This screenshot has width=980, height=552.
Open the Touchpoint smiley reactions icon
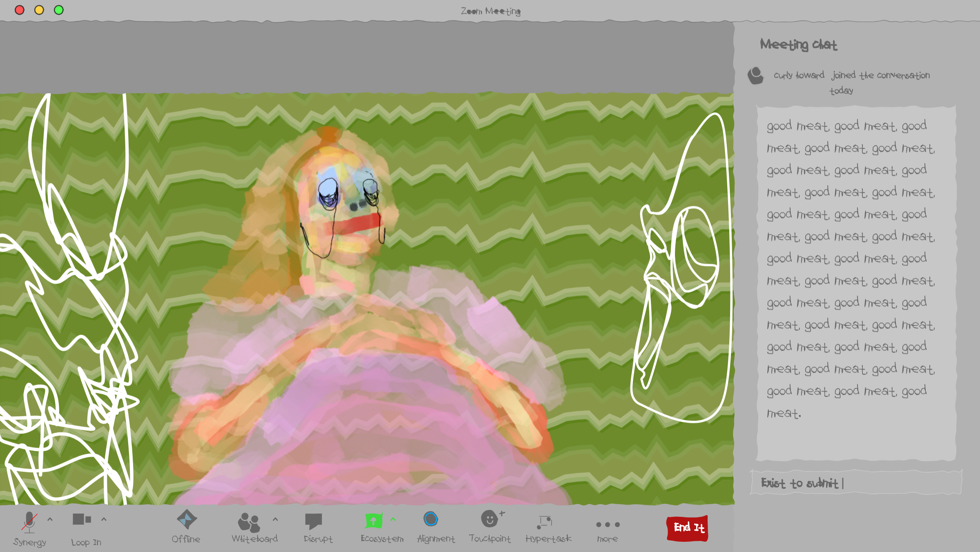(490, 519)
